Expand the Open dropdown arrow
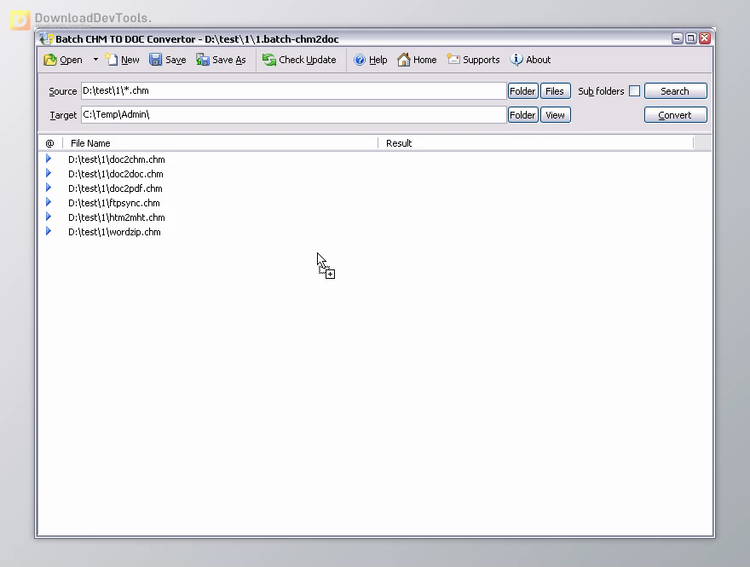The image size is (750, 567). coord(96,60)
